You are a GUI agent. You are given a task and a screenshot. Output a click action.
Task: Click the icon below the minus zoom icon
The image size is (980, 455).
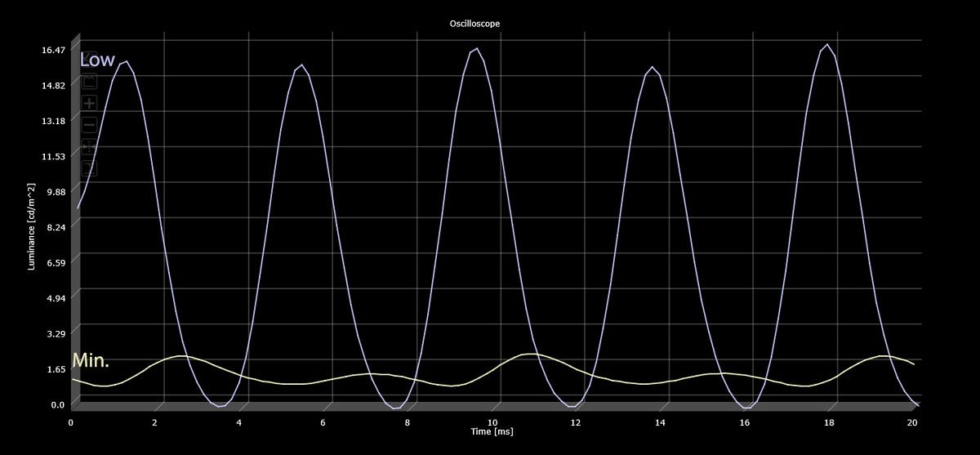tap(90, 147)
